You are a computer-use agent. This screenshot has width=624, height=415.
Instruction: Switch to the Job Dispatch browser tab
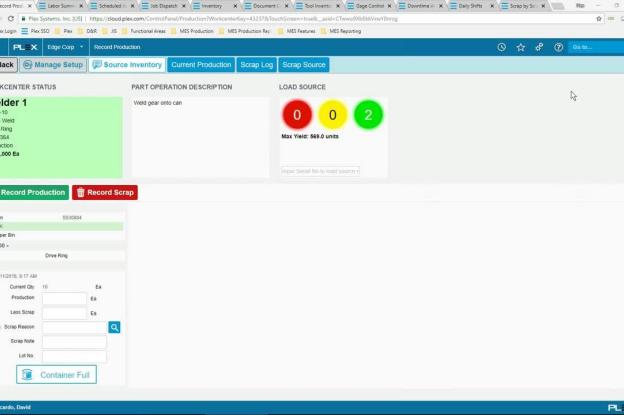click(x=163, y=6)
